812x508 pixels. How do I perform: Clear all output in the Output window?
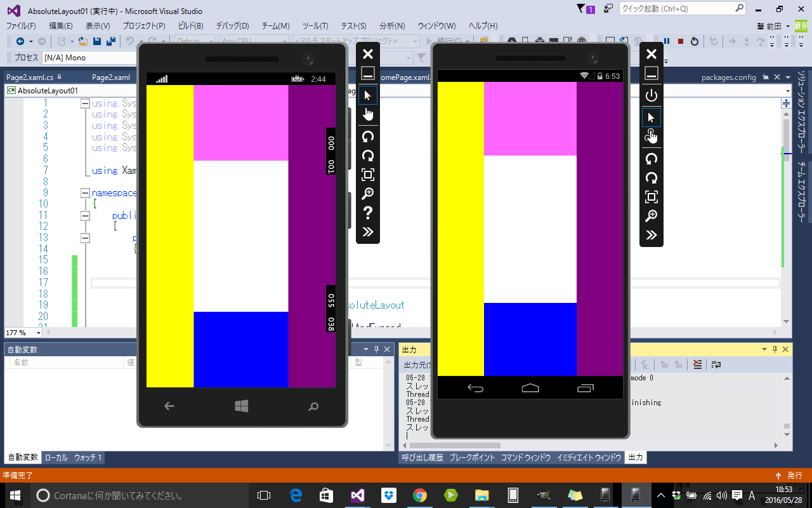(698, 364)
